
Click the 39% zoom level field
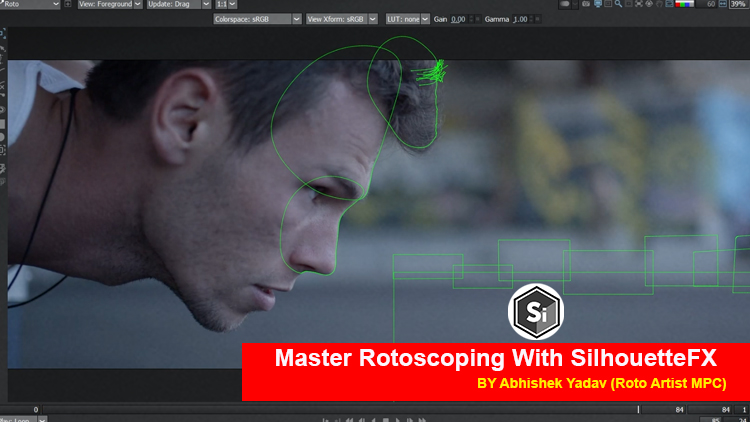[739, 4]
